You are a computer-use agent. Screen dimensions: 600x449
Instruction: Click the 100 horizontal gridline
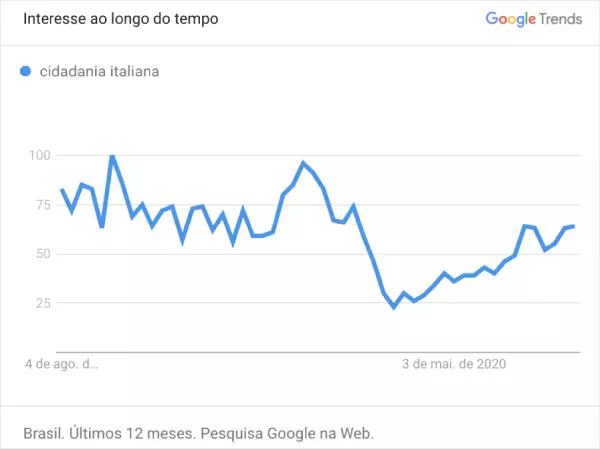click(x=318, y=155)
